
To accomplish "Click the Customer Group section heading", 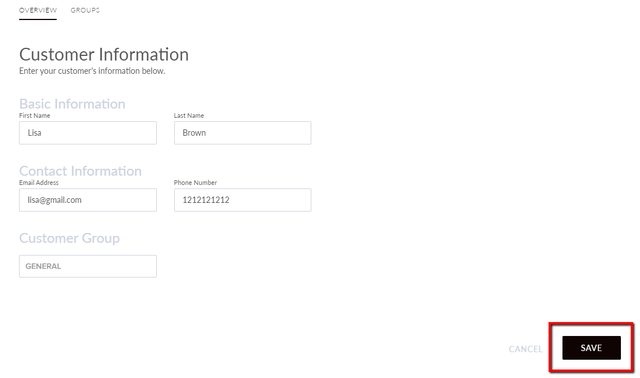I will (69, 238).
